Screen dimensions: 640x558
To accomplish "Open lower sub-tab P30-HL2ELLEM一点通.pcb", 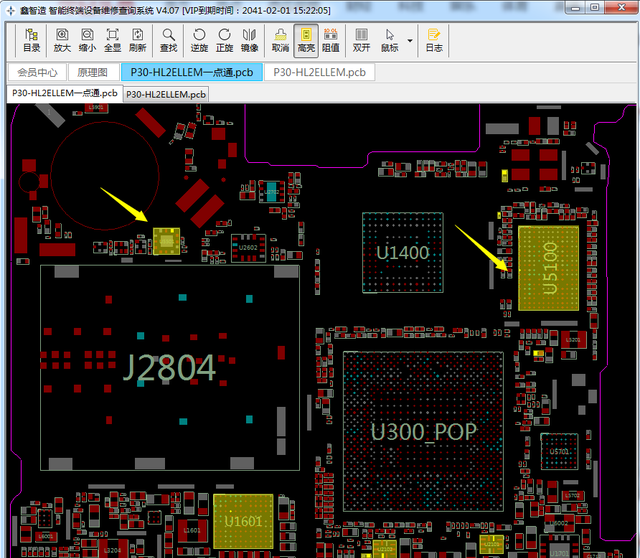I will (x=64, y=93).
